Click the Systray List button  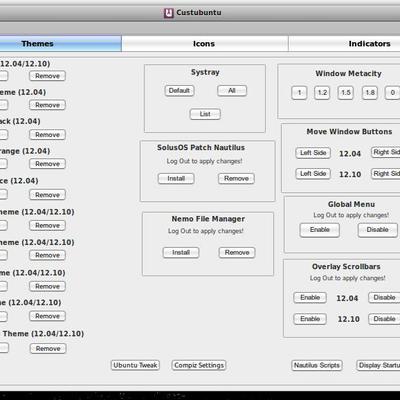(x=205, y=114)
